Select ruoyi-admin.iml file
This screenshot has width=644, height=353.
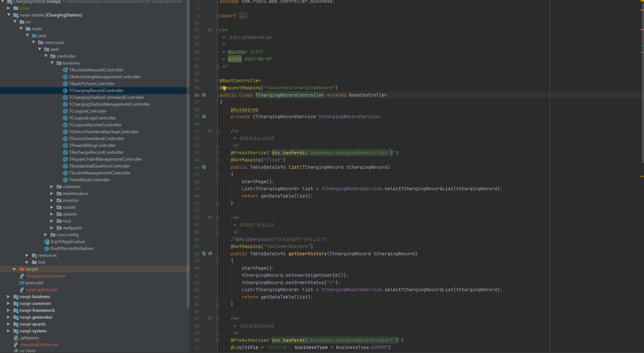(x=41, y=290)
